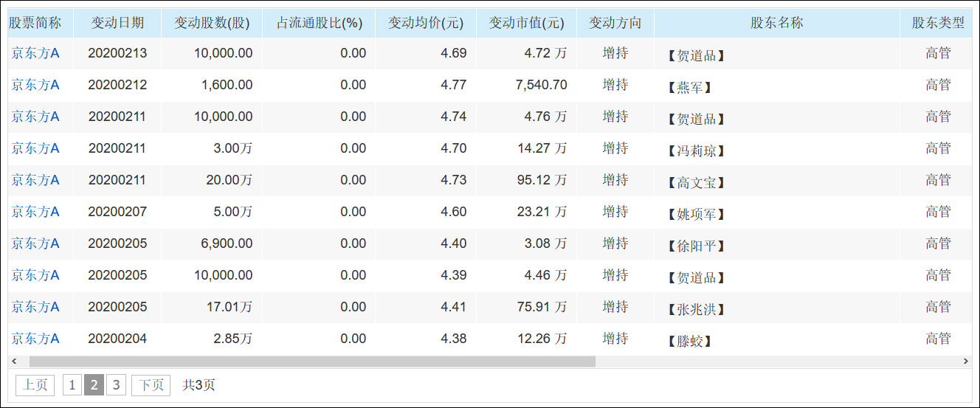Click the date cell 20200207
Viewport: 980px width, 408px height.
[x=117, y=212]
